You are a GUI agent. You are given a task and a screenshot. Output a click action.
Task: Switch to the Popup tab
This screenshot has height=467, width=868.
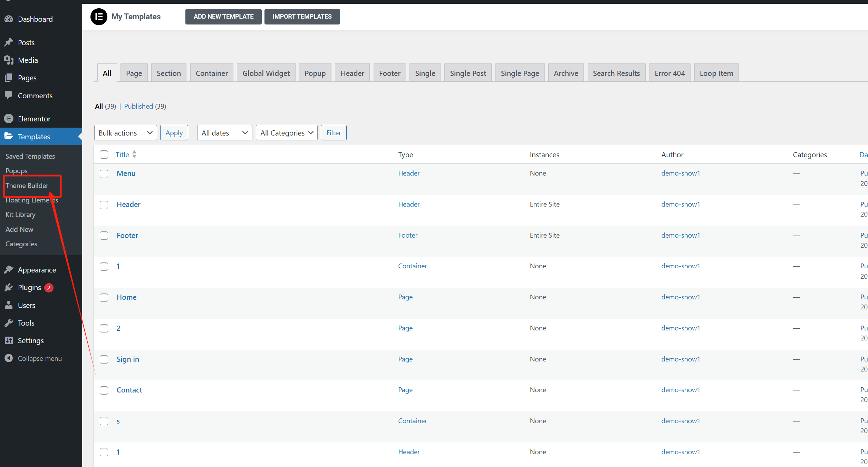(x=315, y=73)
